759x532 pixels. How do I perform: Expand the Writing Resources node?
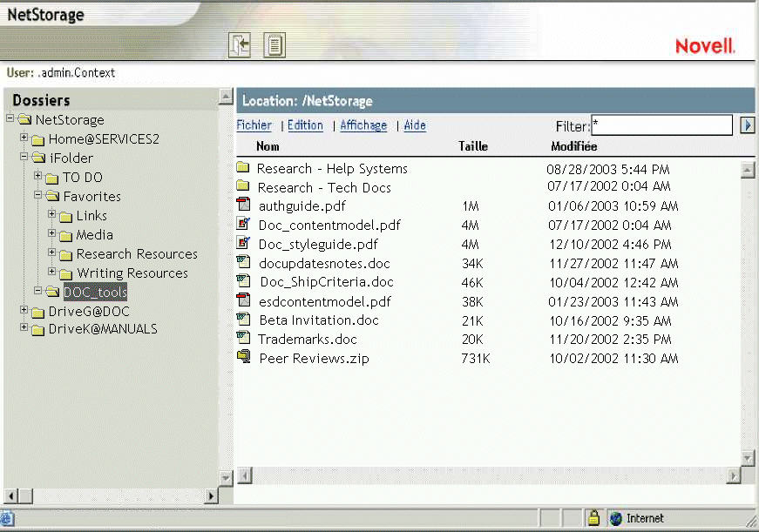[51, 272]
